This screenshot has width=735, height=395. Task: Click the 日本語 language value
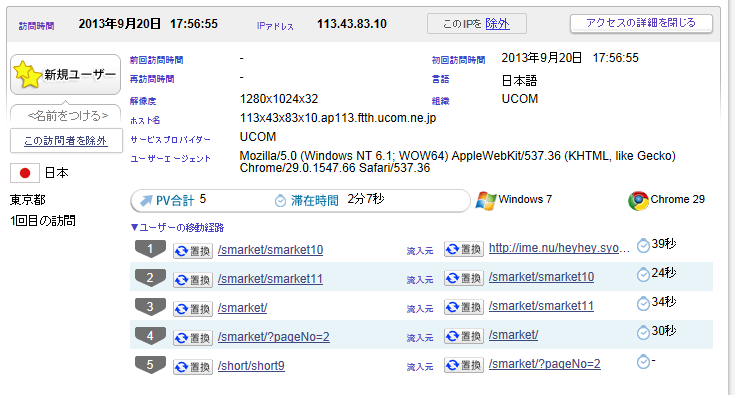519,81
